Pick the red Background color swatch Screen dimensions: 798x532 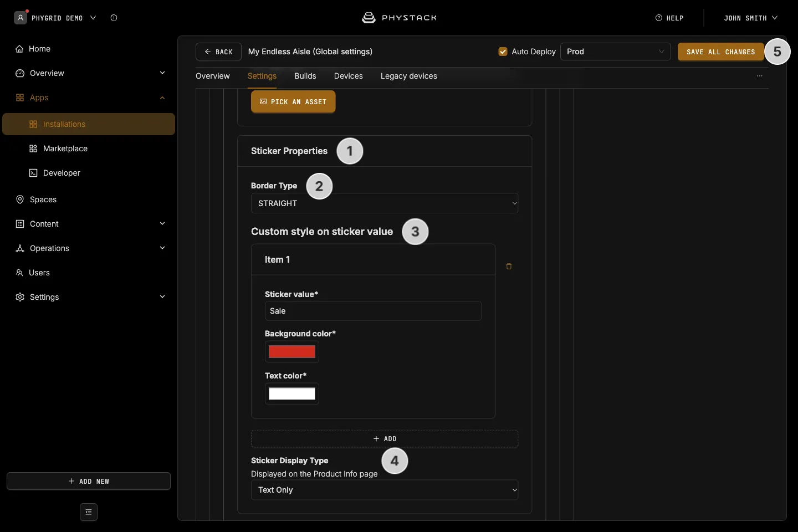292,352
